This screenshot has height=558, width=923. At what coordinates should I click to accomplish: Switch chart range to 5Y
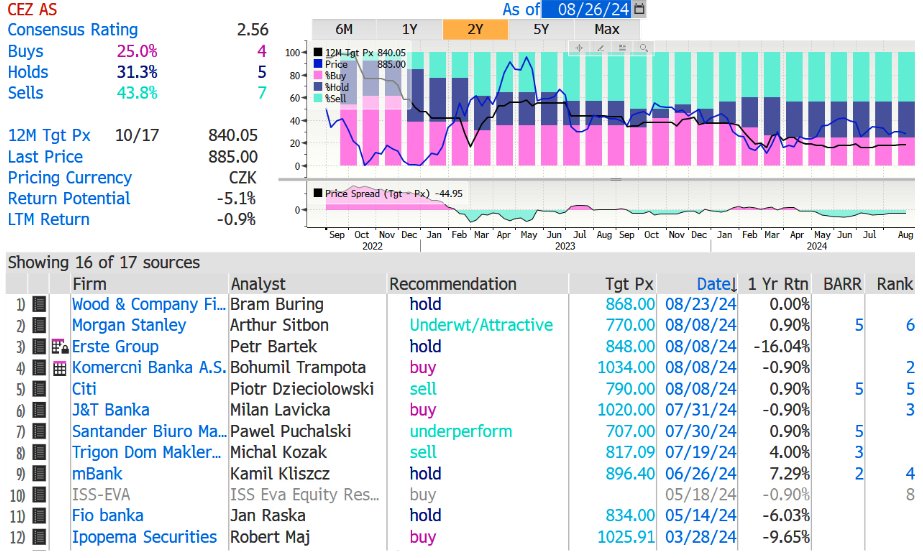pyautogui.click(x=541, y=29)
